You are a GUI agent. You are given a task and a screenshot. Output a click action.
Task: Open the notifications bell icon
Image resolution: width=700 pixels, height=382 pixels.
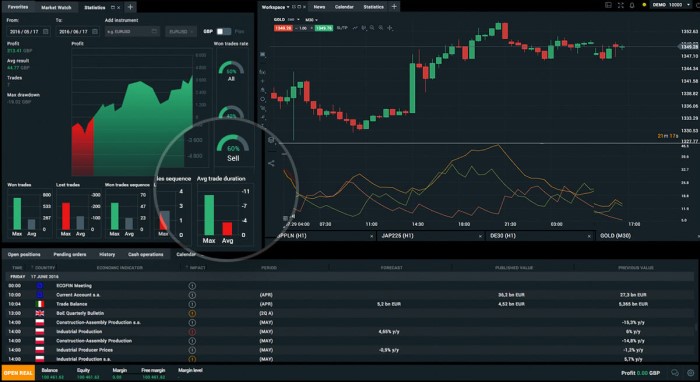coord(632,5)
